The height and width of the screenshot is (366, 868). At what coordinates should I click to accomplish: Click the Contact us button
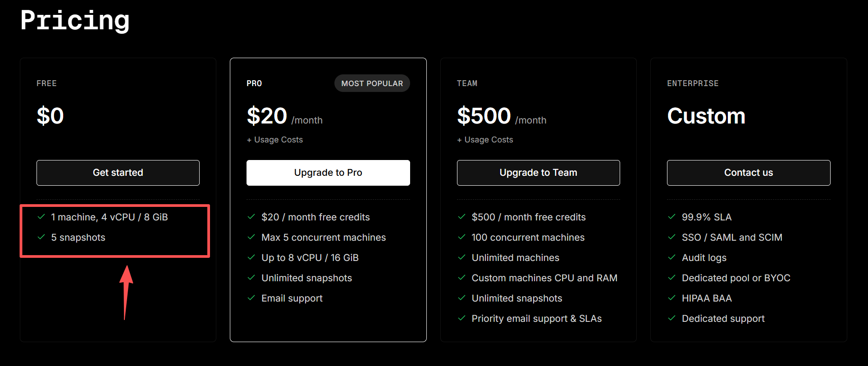point(749,173)
